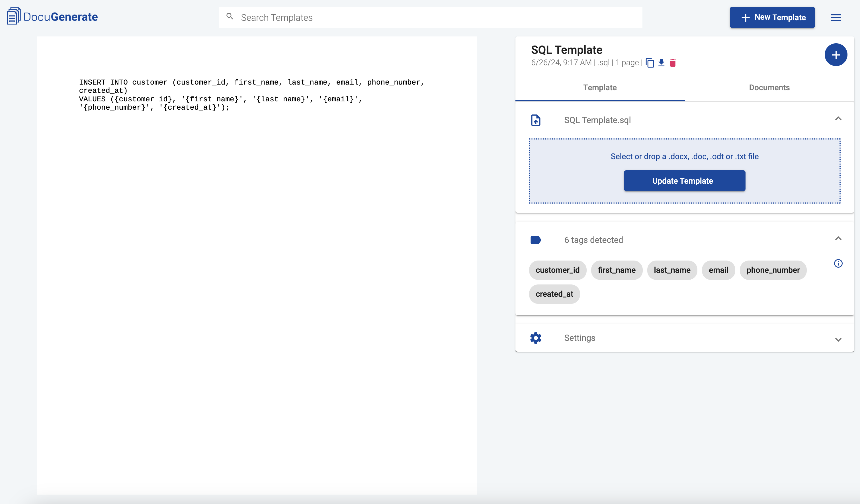Click the delete template icon
860x504 pixels.
pos(672,62)
